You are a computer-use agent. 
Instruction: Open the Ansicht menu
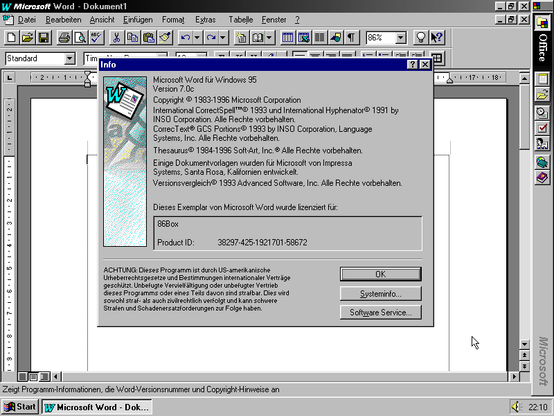102,20
